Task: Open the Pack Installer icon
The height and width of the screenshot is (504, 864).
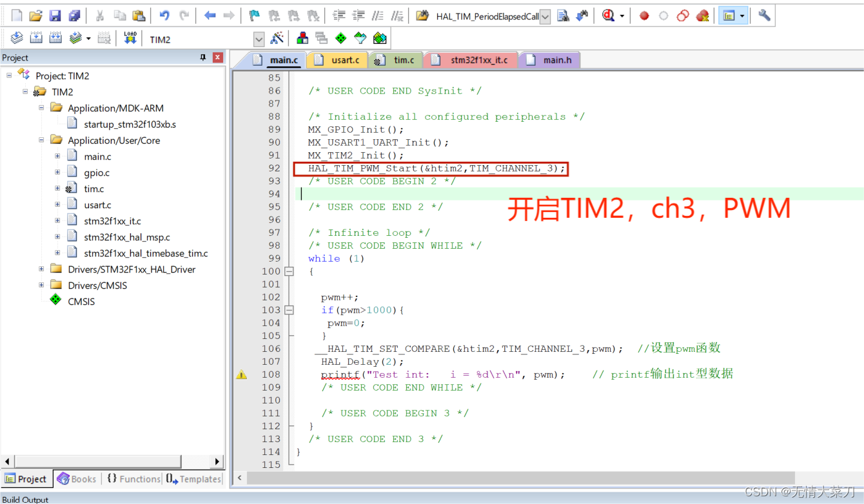Action: (x=380, y=39)
